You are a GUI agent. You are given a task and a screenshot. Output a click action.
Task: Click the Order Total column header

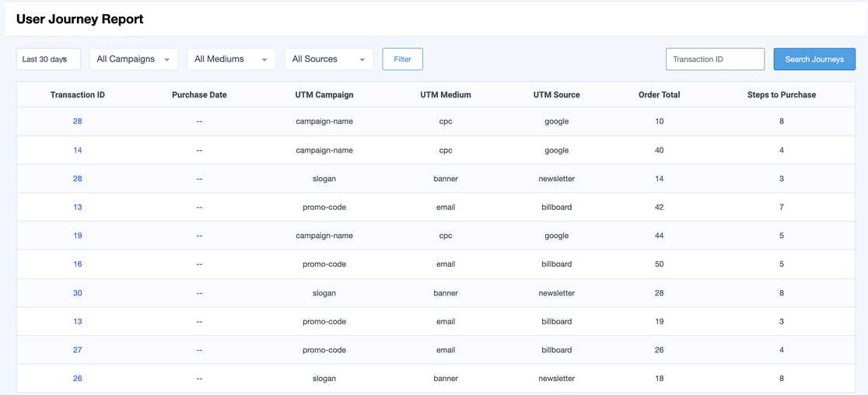pyautogui.click(x=660, y=95)
